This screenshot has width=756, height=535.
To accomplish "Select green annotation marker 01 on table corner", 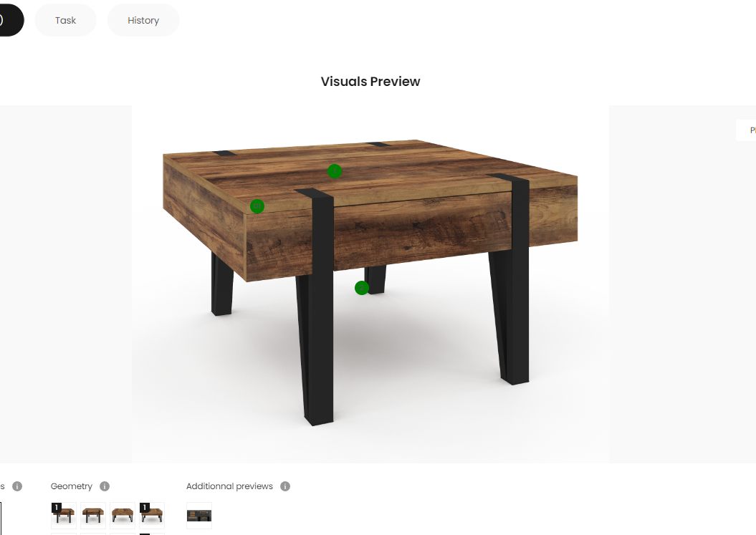I will coord(257,206).
